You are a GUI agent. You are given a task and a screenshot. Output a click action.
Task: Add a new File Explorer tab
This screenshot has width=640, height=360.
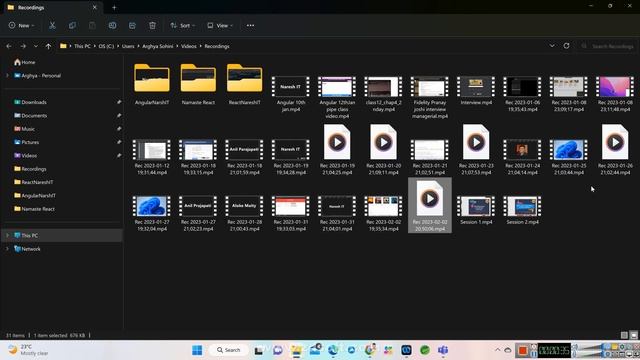tap(114, 7)
